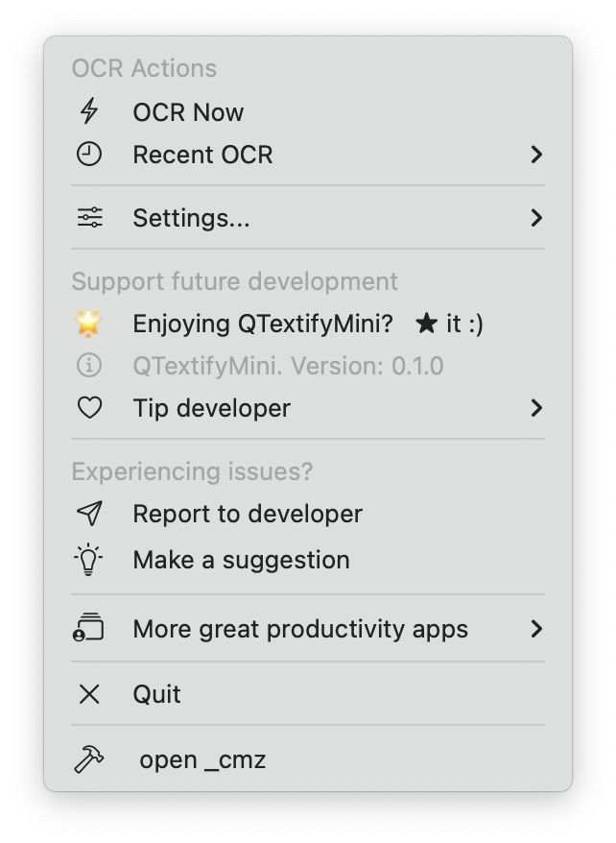Click the hammer icon at the bottom
Image resolution: width=616 pixels, height=843 pixels.
click(x=89, y=759)
